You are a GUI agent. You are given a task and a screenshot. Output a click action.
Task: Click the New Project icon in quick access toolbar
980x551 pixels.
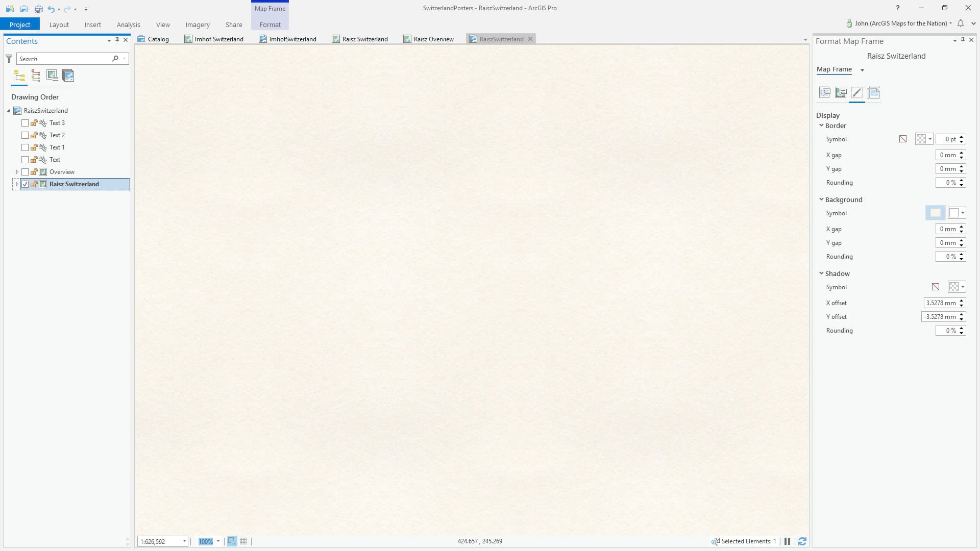pyautogui.click(x=10, y=9)
